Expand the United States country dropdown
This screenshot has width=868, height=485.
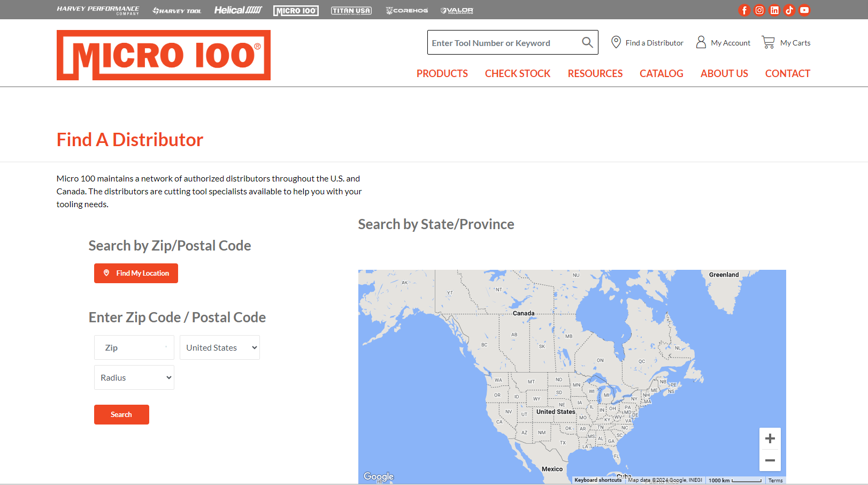pyautogui.click(x=220, y=347)
